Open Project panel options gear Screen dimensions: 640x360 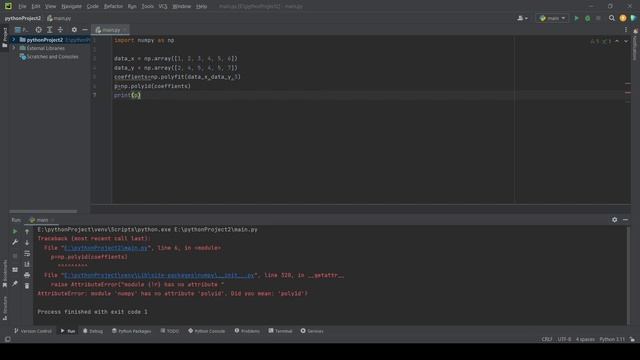point(74,30)
